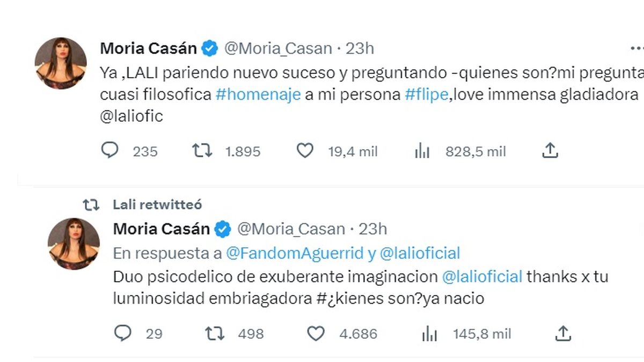Open the #homenaje hashtag

[258, 94]
